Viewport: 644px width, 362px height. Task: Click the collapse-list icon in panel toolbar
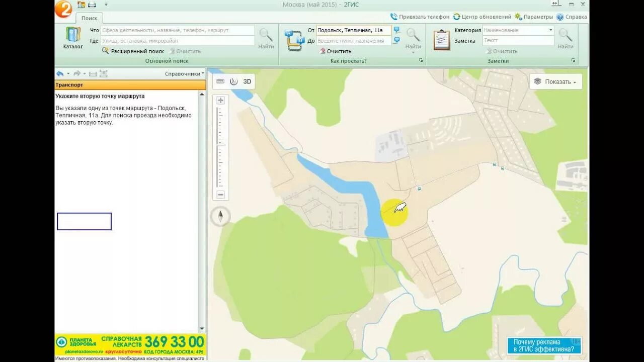pos(93,73)
